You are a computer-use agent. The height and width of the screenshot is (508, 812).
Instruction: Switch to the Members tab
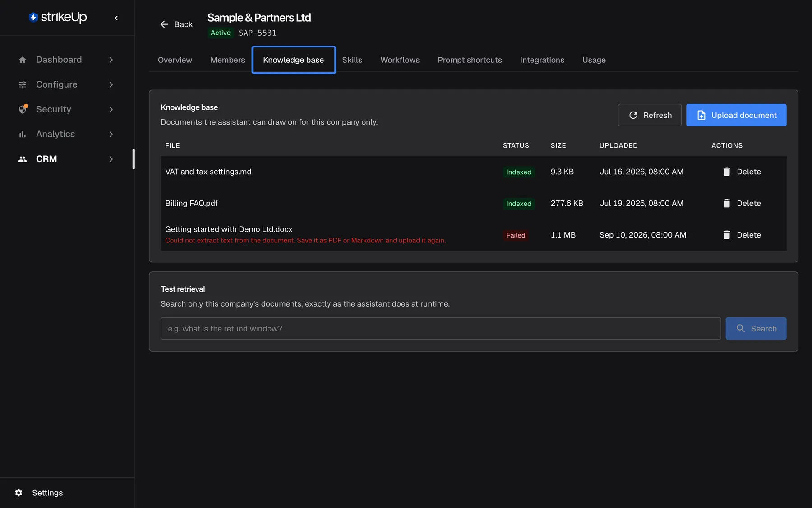[227, 60]
